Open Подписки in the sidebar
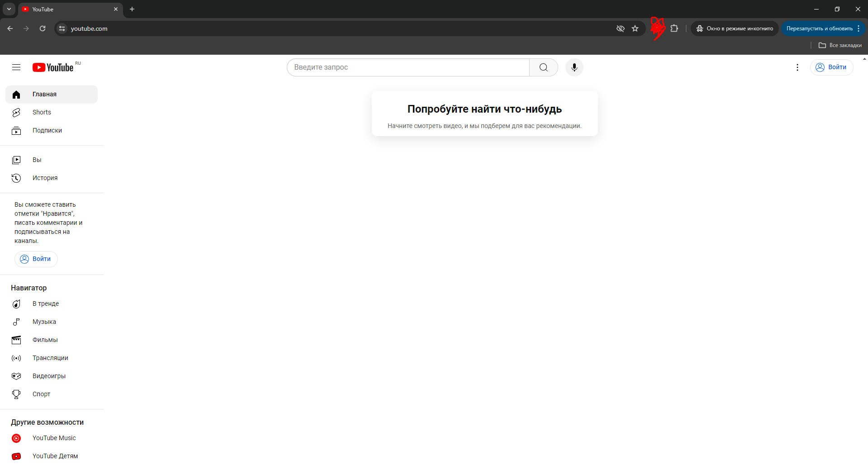This screenshot has width=868, height=465. [x=47, y=131]
